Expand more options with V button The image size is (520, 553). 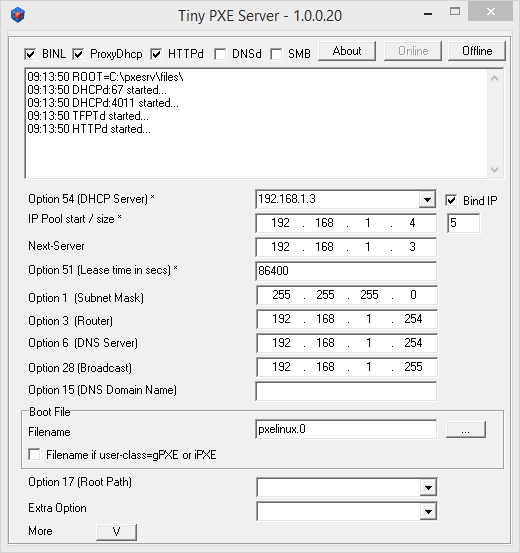[x=116, y=532]
